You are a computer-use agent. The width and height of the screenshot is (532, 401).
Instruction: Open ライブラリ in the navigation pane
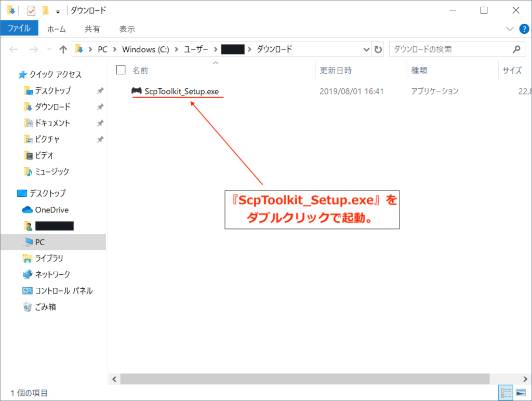(x=49, y=258)
